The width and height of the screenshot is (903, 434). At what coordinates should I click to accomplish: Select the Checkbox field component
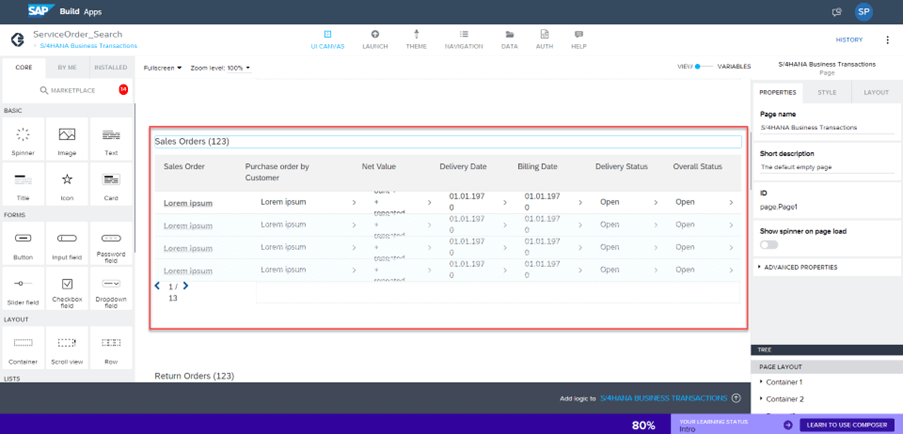pos(67,288)
